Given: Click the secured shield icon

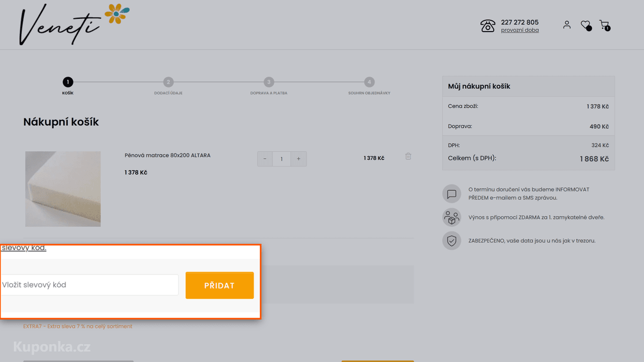Looking at the screenshot, I should pos(452,241).
